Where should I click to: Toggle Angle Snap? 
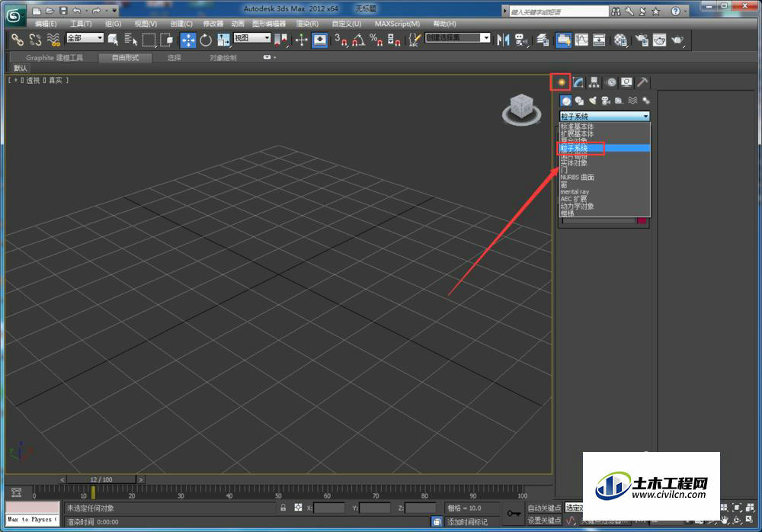click(359, 40)
